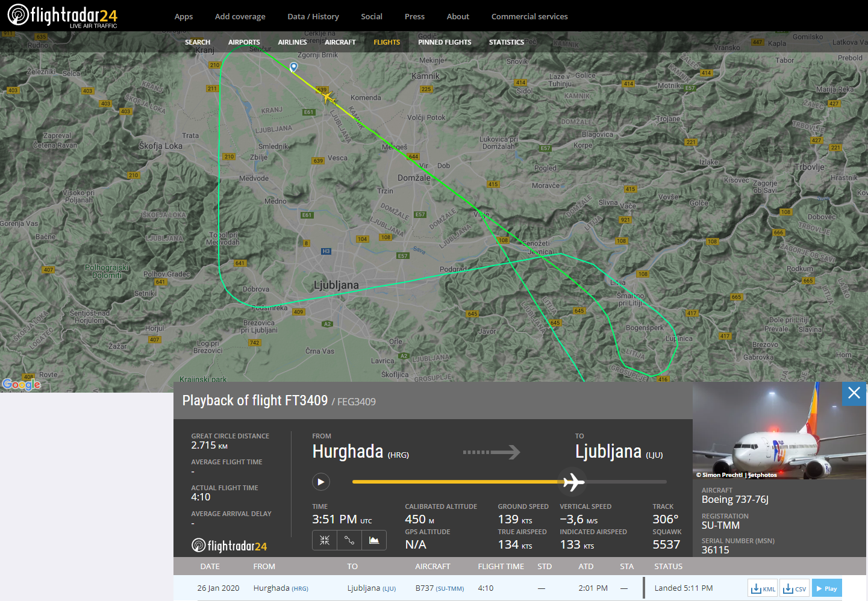Viewport: 868px width, 601px height.
Task: Click the Škofja Loka town label on map
Action: (x=161, y=146)
